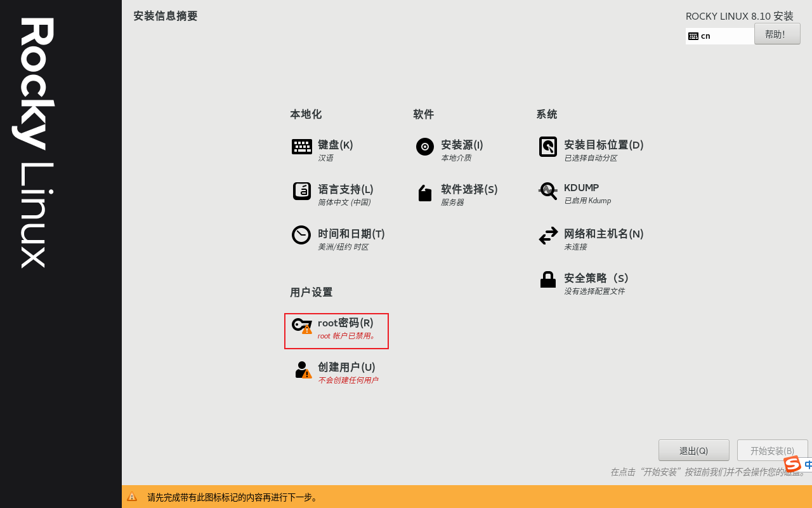Click the warning triangle in the orange bar

point(132,497)
